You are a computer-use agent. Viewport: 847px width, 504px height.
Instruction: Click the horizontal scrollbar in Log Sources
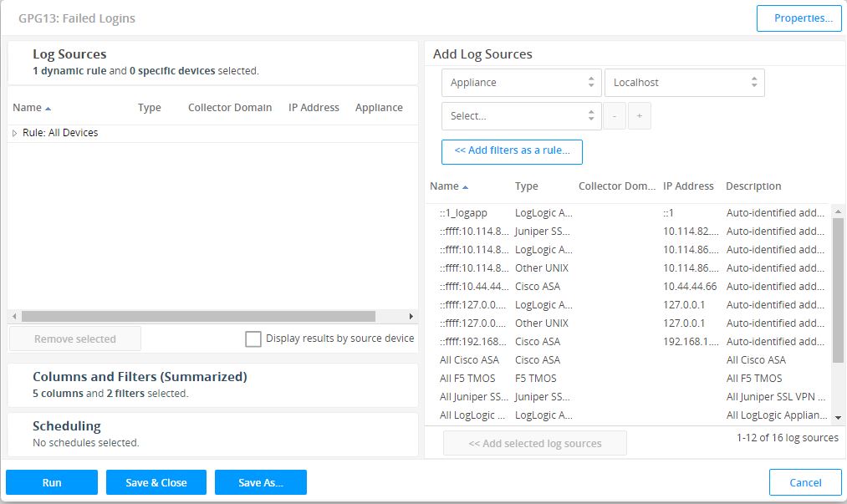point(198,317)
